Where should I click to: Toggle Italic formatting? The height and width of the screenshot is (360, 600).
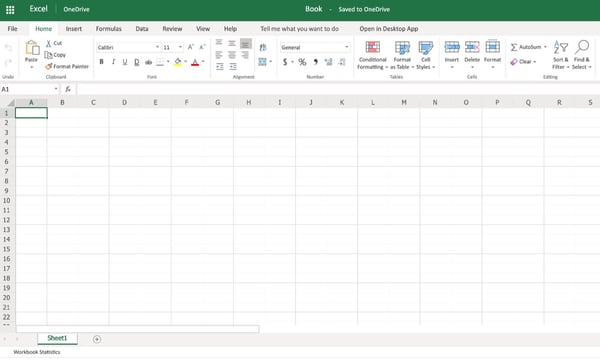click(x=113, y=62)
